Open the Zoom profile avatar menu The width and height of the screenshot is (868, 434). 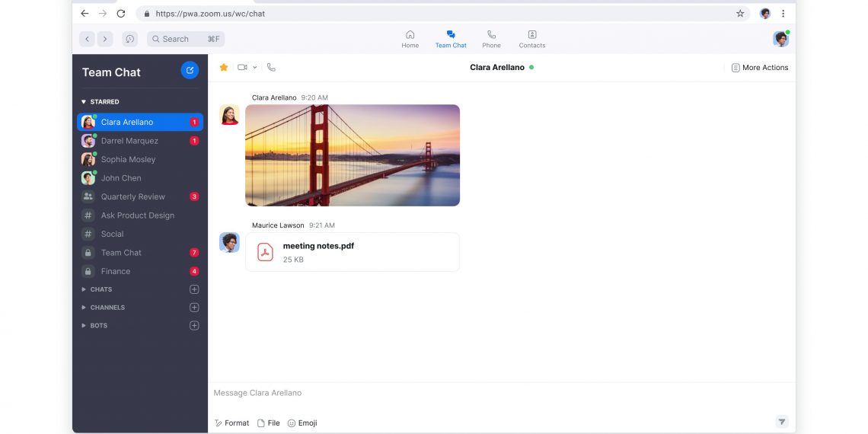pyautogui.click(x=781, y=39)
